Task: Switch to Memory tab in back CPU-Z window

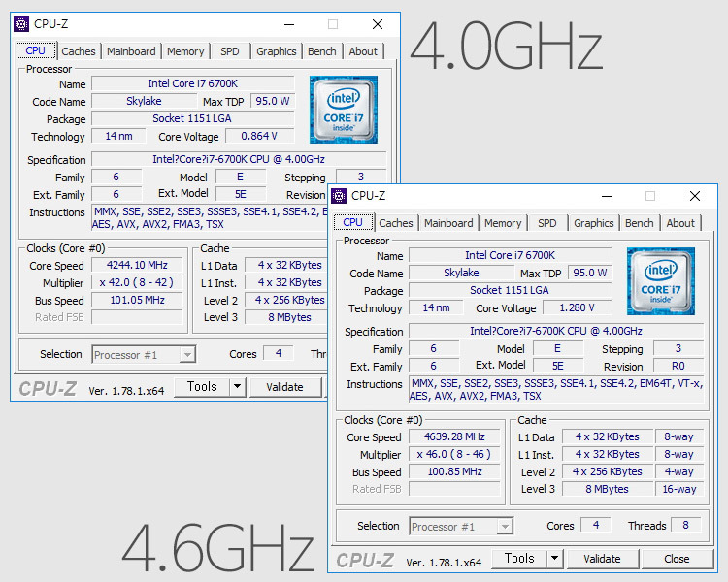Action: (185, 51)
